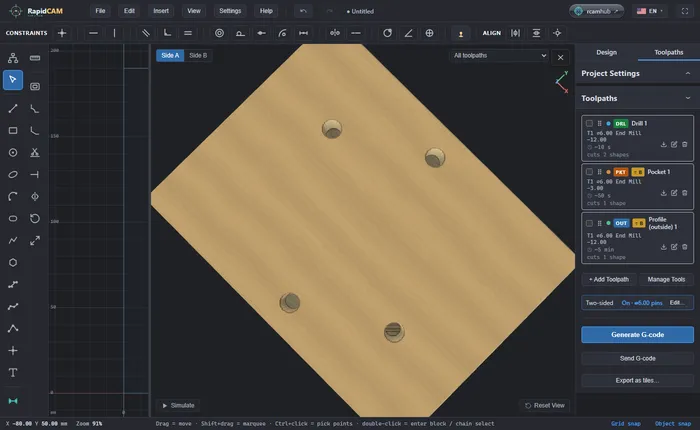Pick the Slot shape tool
This screenshot has width=700, height=430.
point(13,218)
